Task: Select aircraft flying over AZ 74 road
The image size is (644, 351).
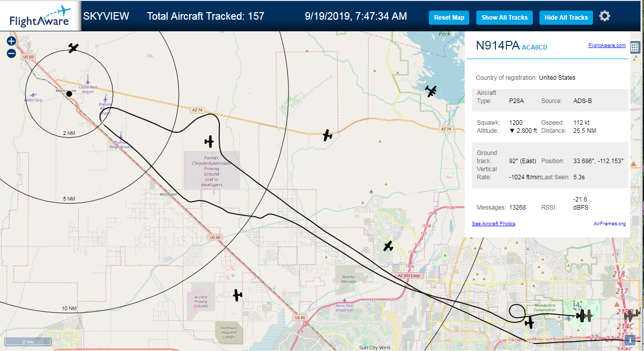Action: coord(328,135)
